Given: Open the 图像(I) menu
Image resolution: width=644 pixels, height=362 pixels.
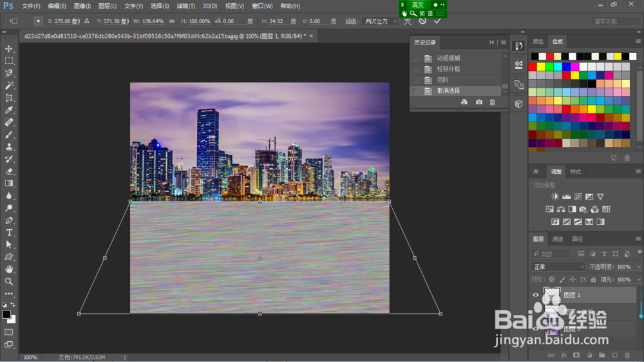Looking at the screenshot, I should coord(82,6).
